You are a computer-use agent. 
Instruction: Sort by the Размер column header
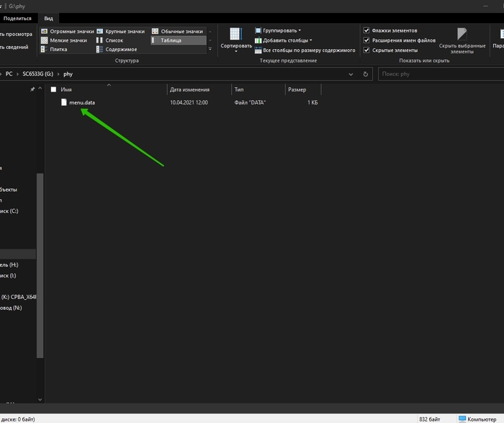click(297, 89)
